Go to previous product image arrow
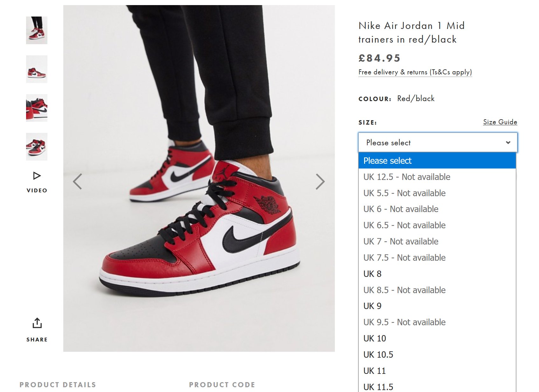539x392 pixels. click(x=77, y=182)
